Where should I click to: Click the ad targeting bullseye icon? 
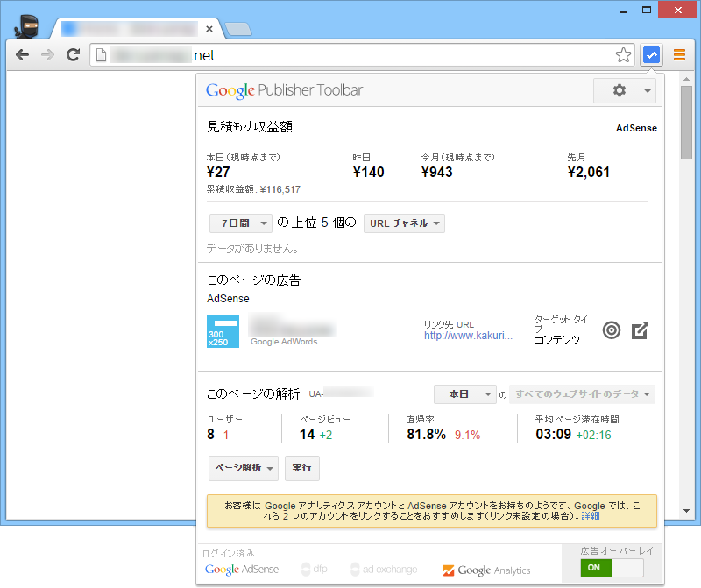(612, 330)
